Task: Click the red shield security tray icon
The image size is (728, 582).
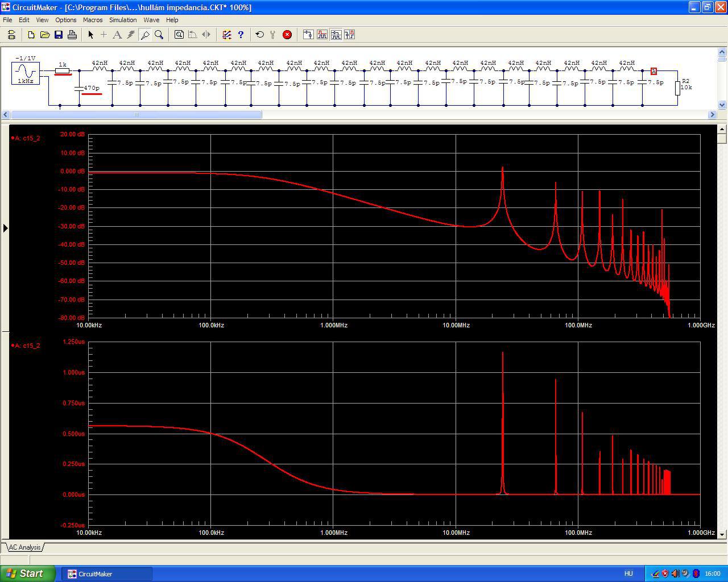Action: (665, 573)
